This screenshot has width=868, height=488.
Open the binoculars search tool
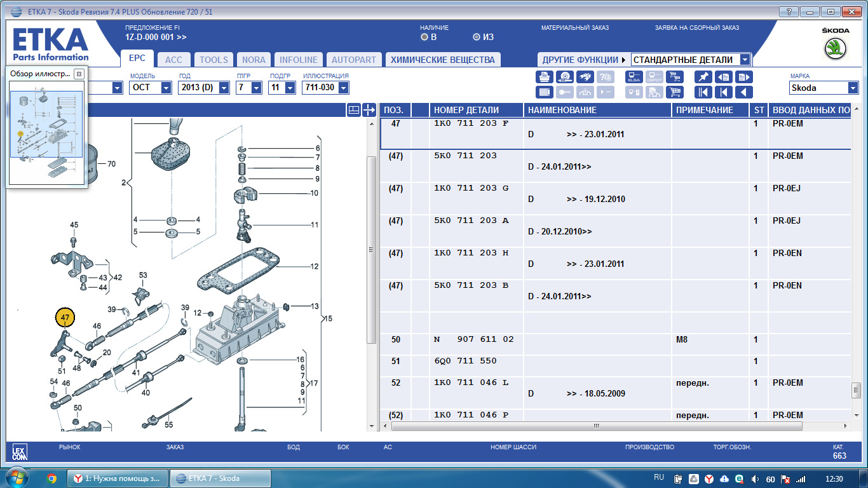tap(585, 77)
